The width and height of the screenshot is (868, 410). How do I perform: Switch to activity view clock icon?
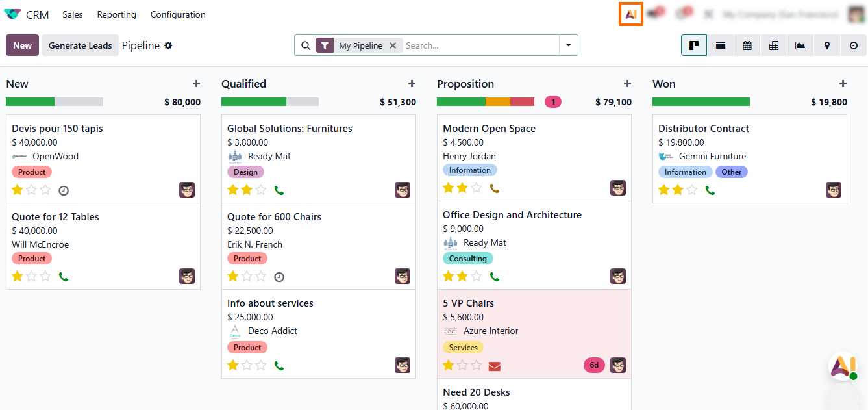[854, 45]
